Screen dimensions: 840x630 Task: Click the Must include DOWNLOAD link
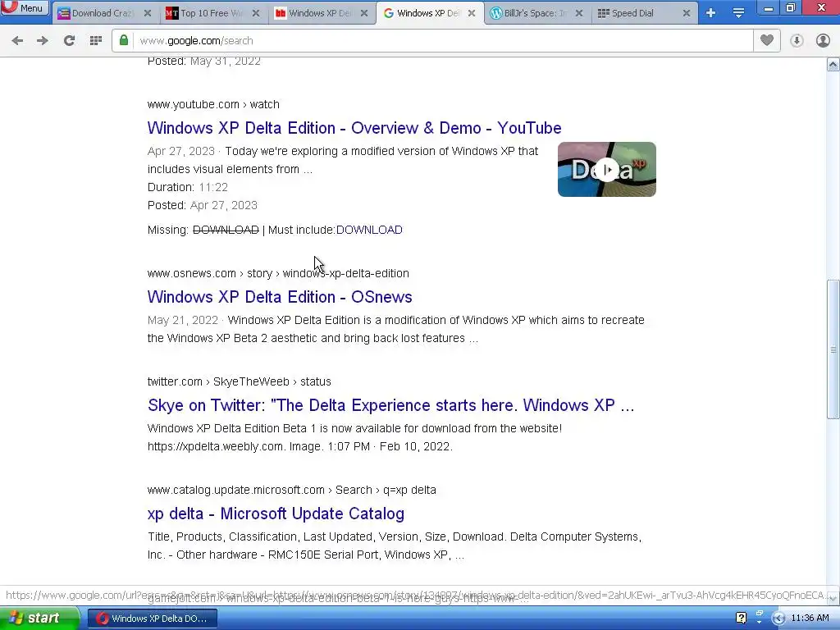click(369, 230)
